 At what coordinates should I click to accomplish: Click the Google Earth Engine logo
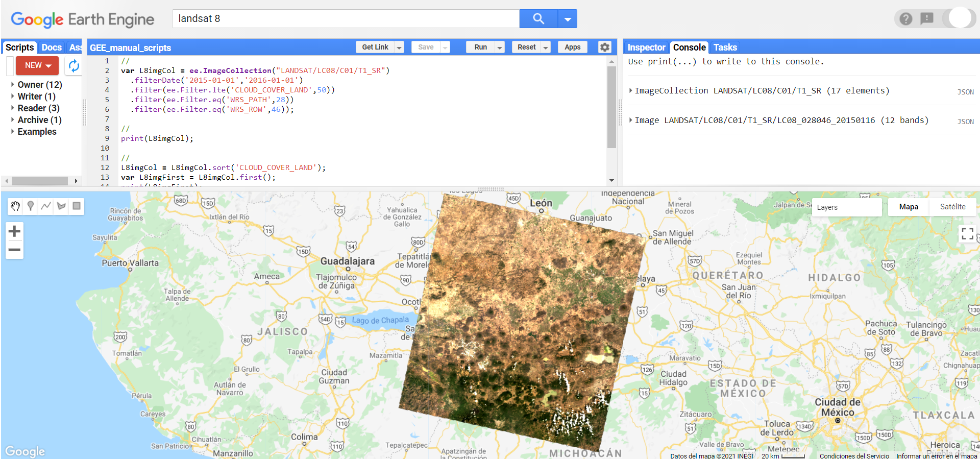point(83,19)
